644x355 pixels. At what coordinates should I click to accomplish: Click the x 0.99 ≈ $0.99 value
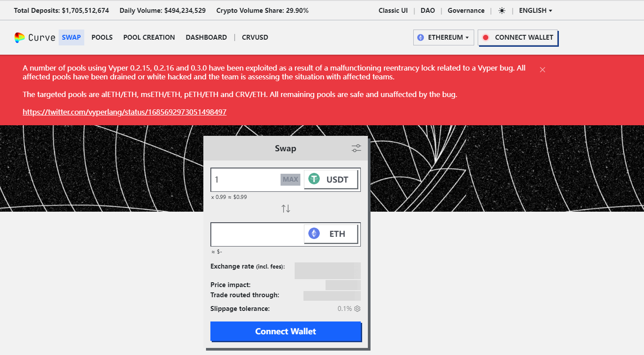[229, 197]
